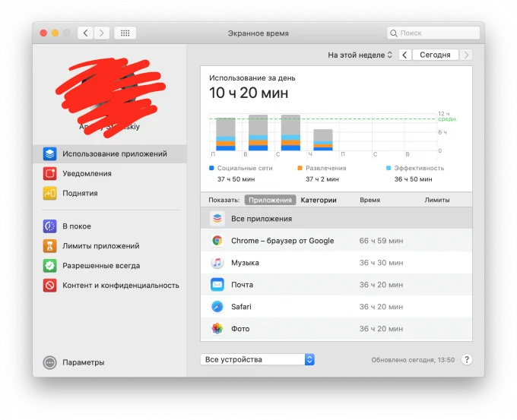The width and height of the screenshot is (517, 420).
Task: Click the Tuesday usage bar in the chart
Action: 258,133
